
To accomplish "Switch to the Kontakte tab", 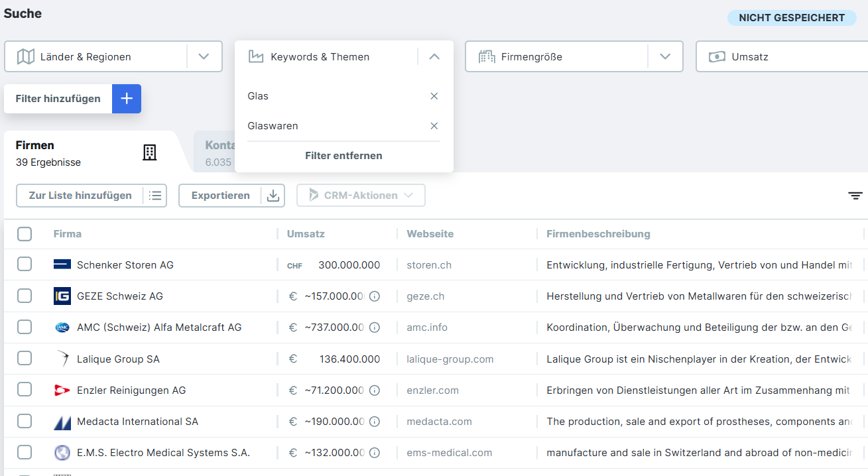I will point(214,153).
